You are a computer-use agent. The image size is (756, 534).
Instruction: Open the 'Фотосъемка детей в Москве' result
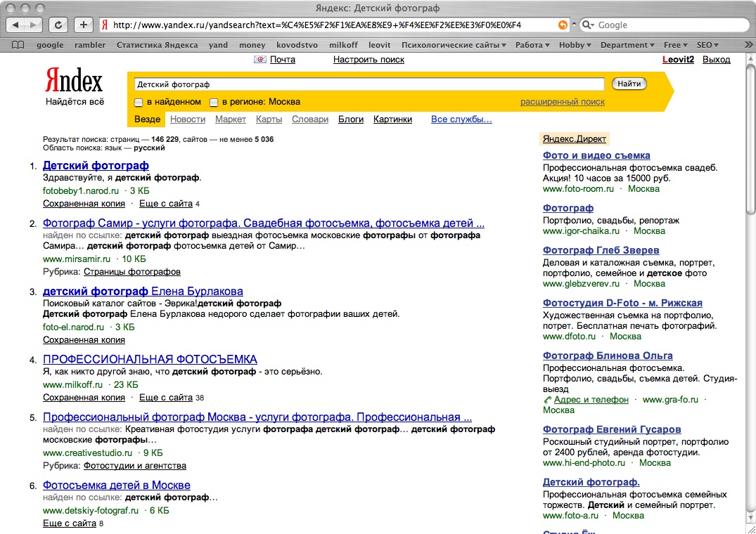116,485
